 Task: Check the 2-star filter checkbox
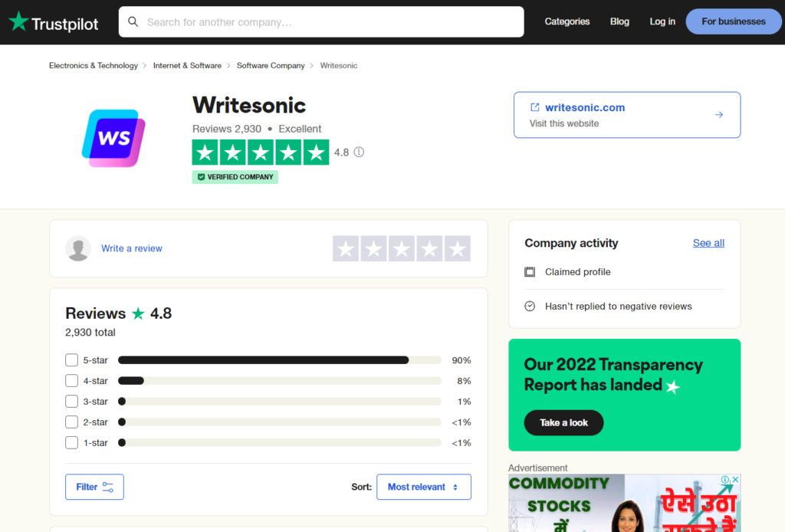tap(71, 422)
